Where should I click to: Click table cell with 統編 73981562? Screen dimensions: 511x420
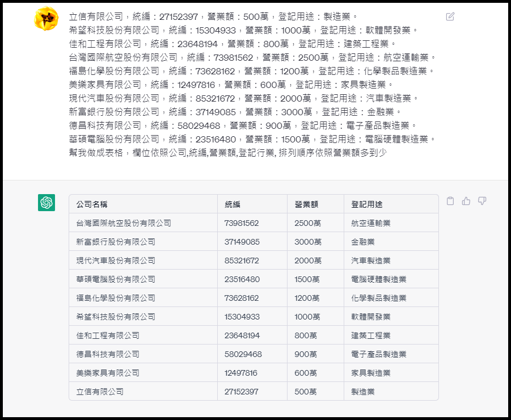coord(252,223)
